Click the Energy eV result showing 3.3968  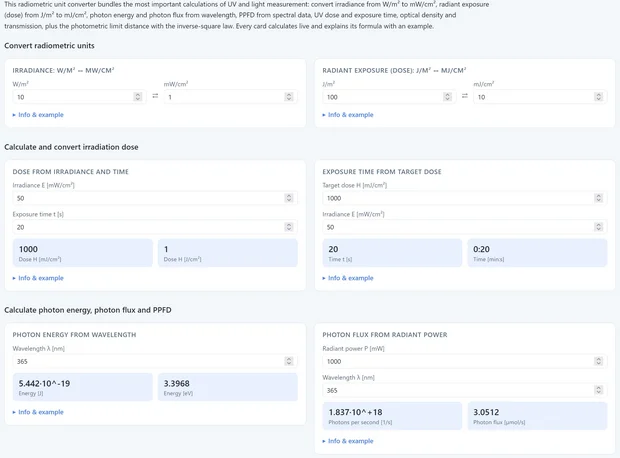228,387
